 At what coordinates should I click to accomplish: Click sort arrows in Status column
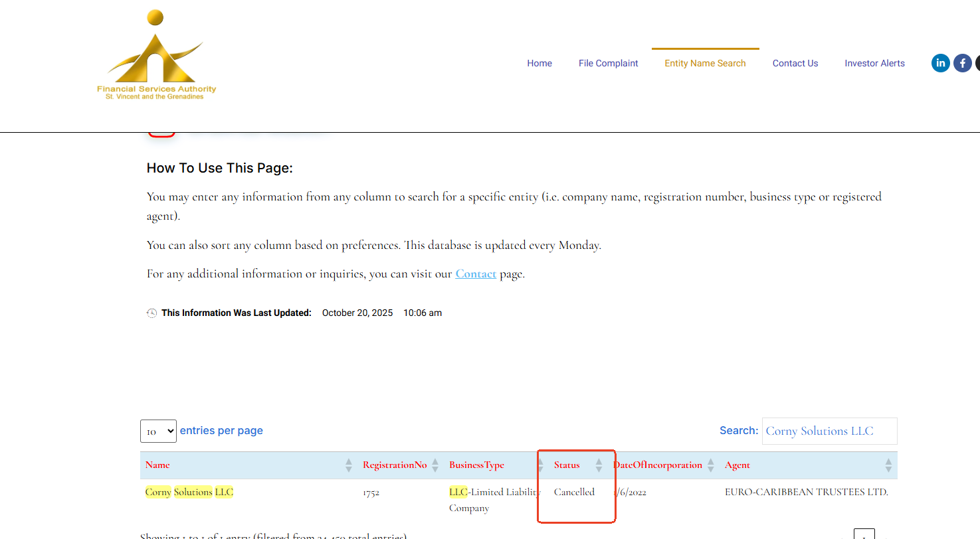599,465
